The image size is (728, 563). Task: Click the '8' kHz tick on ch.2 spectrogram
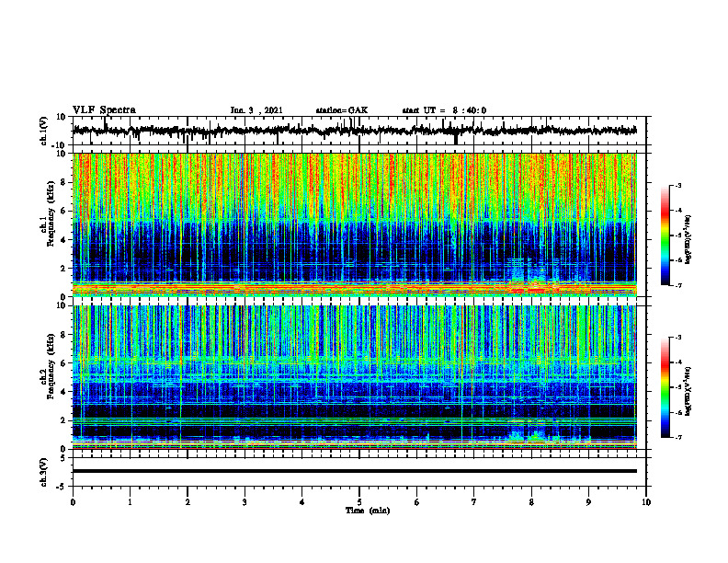63,335
